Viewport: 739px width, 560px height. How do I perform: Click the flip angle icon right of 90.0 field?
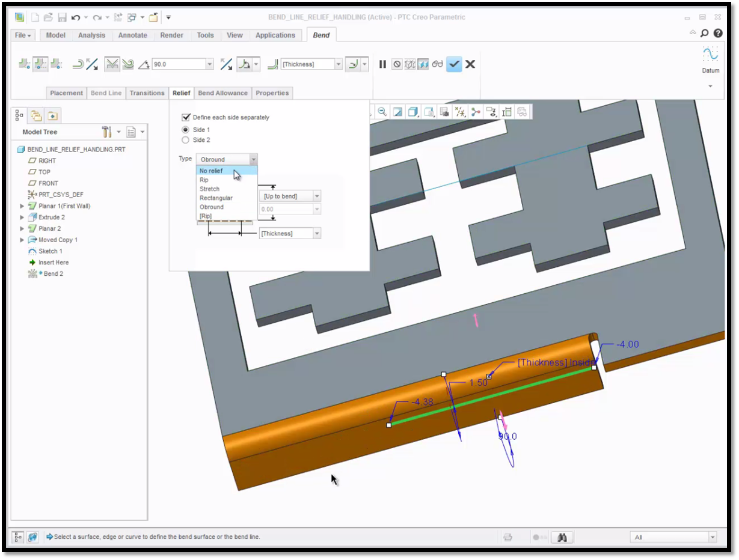coord(226,64)
